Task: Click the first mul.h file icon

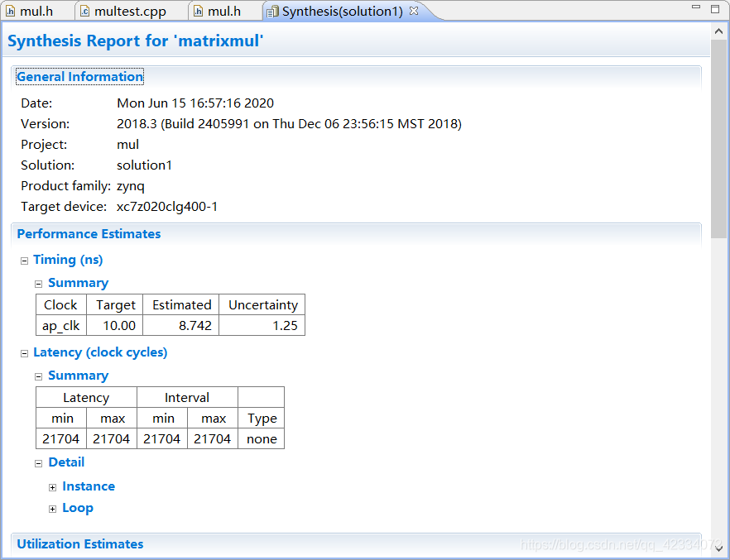Action: click(x=10, y=11)
